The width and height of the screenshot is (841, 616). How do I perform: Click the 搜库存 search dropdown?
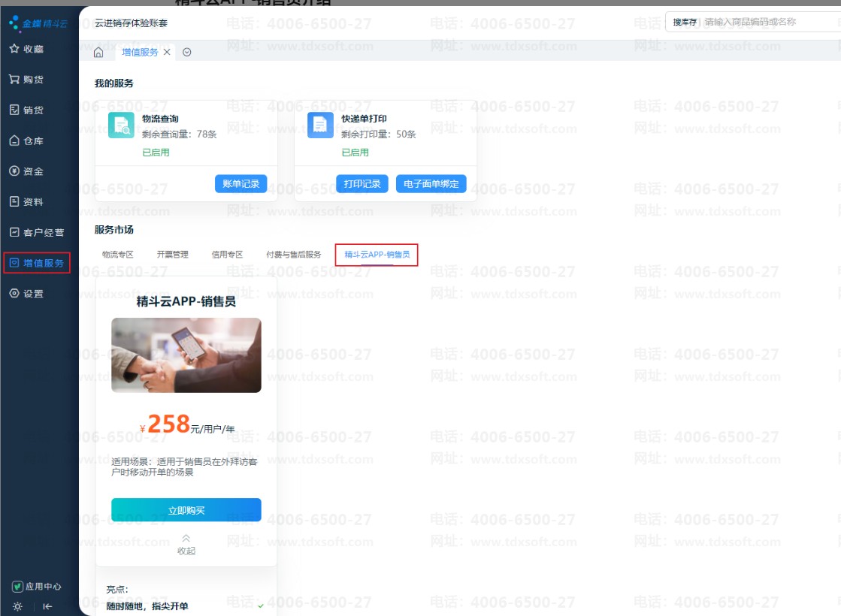point(685,22)
